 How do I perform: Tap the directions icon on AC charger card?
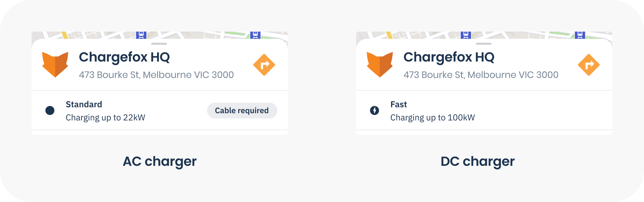tap(264, 65)
